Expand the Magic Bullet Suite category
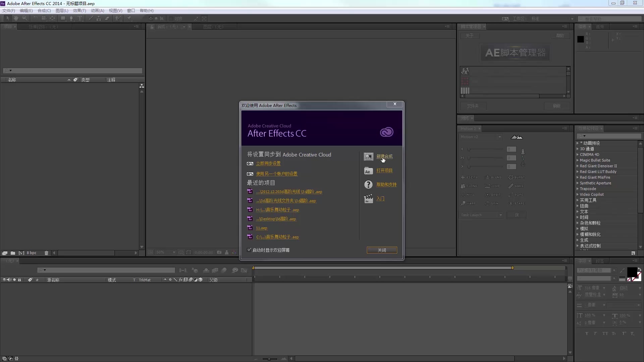Screen dimensions: 644x362 pyautogui.click(x=578, y=160)
